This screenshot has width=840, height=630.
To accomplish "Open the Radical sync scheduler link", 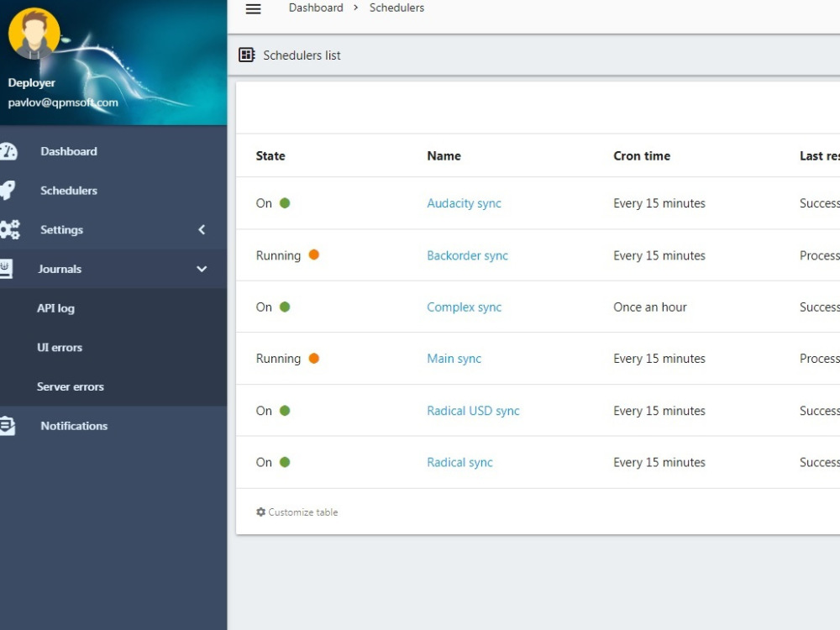I will (459, 463).
